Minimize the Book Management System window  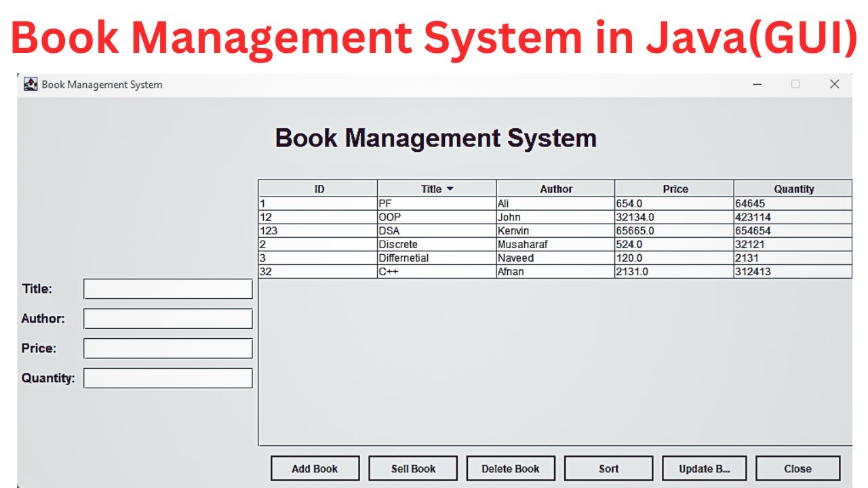[x=757, y=84]
